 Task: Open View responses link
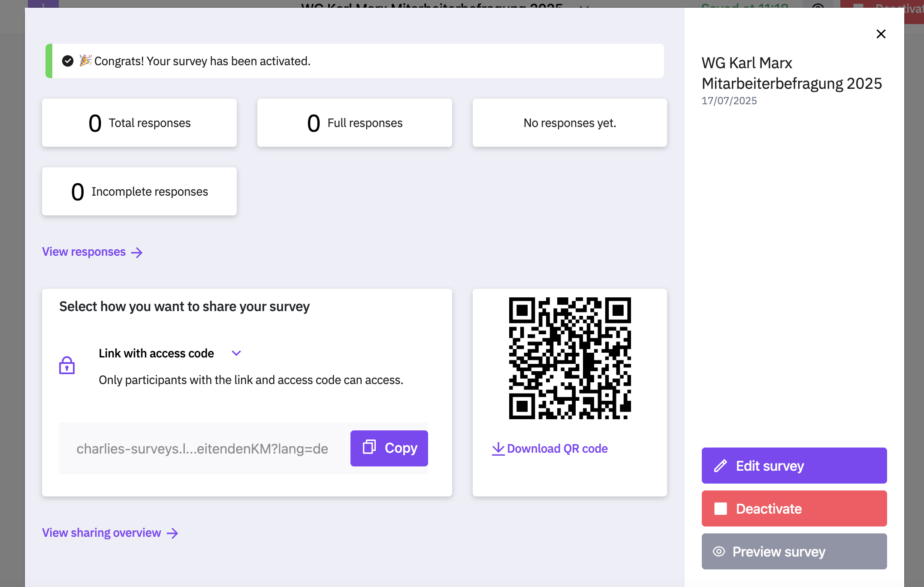coord(84,252)
